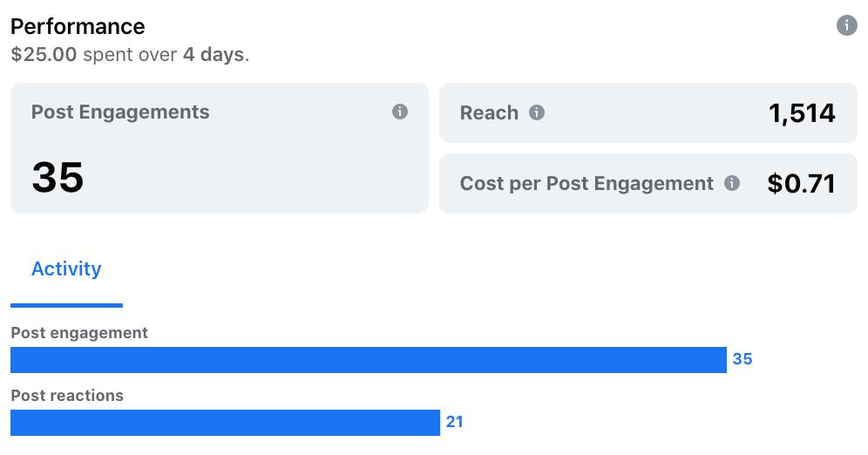This screenshot has width=868, height=455.
Task: Click the Reach label text
Action: pyautogui.click(x=489, y=112)
